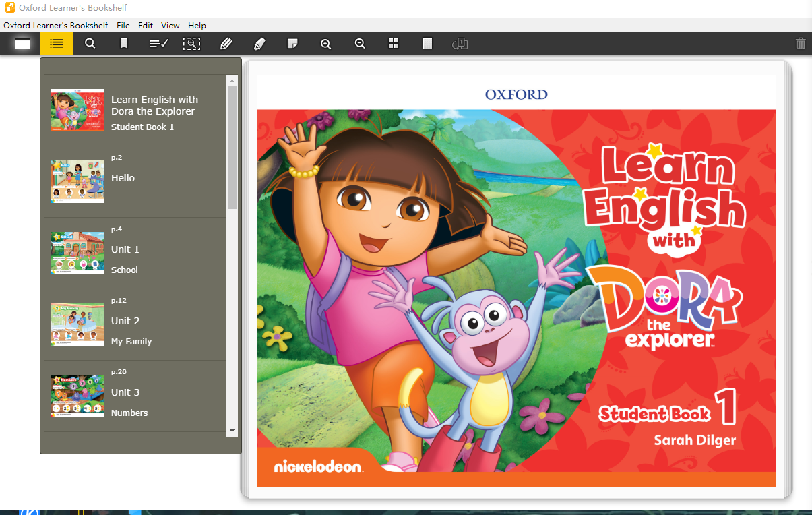Click the trash bin icon in the toolbar

(801, 44)
